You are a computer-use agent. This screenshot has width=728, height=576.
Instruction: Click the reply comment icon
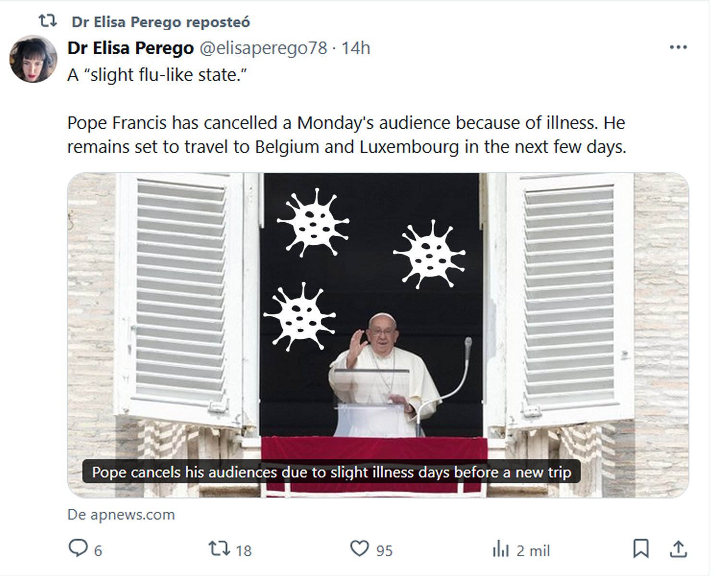(x=78, y=548)
